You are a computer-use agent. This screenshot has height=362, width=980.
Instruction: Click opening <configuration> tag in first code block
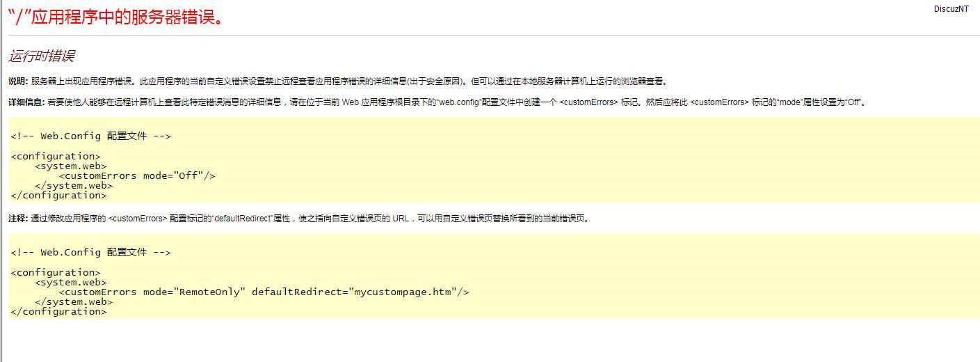click(x=56, y=156)
